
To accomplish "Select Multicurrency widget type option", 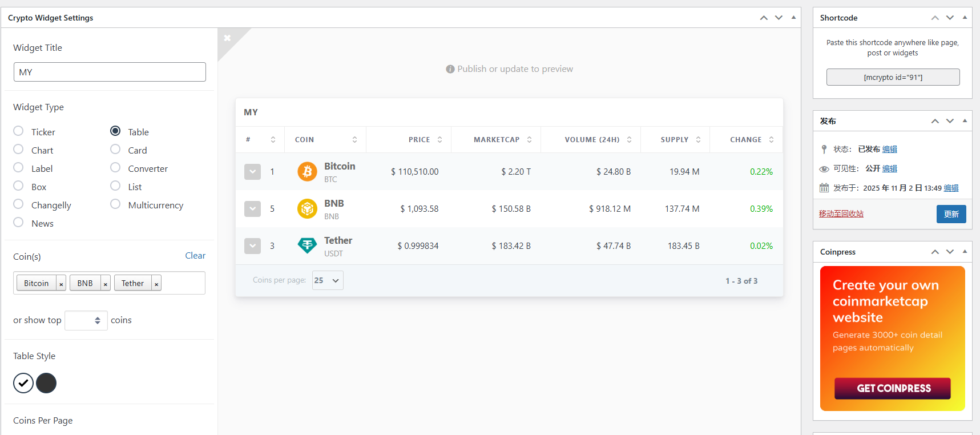I will coord(115,204).
